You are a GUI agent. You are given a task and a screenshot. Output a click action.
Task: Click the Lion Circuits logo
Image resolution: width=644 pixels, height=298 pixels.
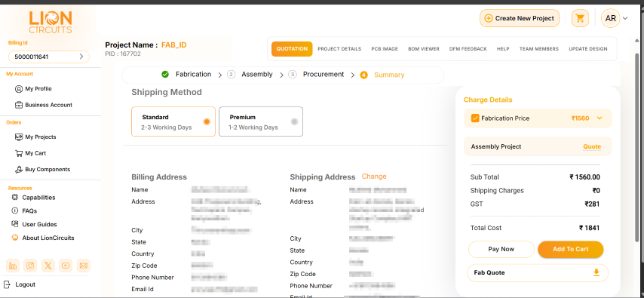[x=50, y=22]
